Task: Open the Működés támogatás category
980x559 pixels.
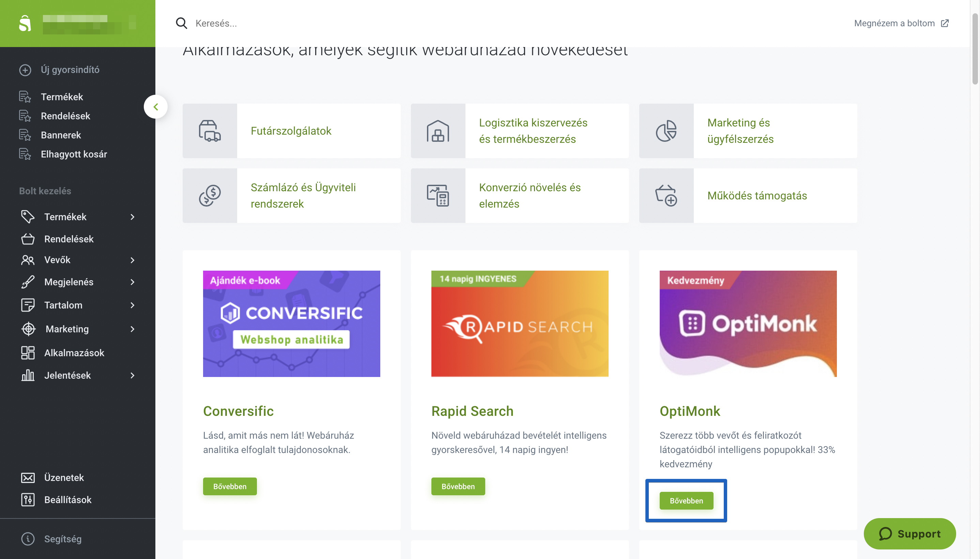Action: 757,196
